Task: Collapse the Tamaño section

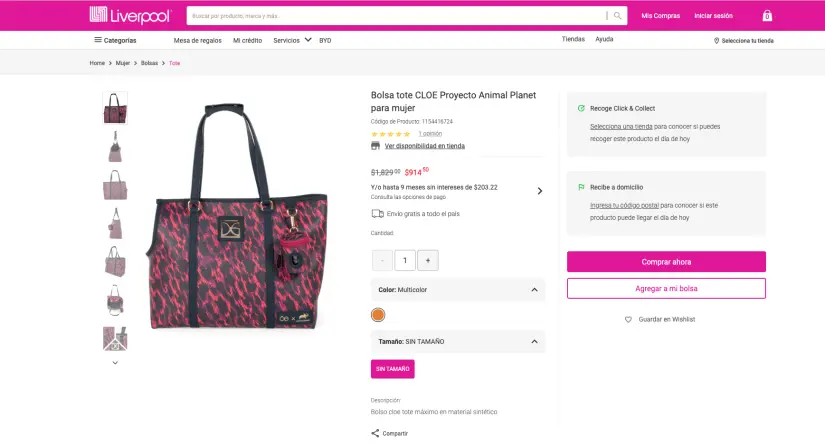Action: tap(534, 341)
